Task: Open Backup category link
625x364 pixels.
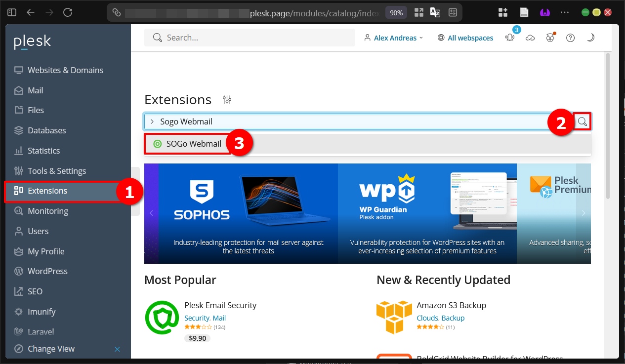Action: [453, 318]
